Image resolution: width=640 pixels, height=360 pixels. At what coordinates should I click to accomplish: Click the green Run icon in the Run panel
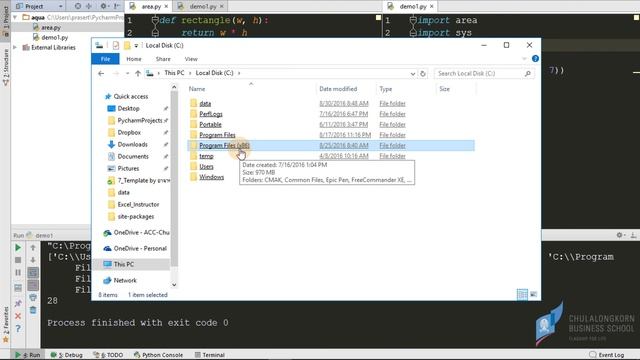point(18,248)
